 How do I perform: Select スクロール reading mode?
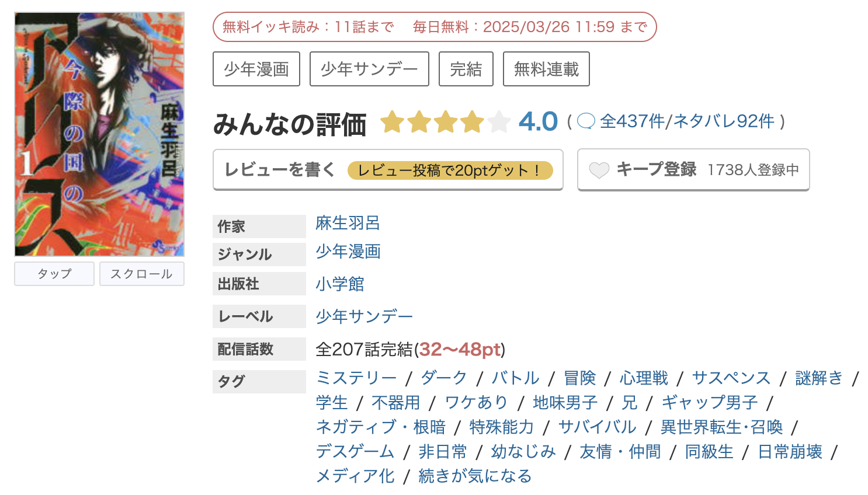[x=141, y=273]
